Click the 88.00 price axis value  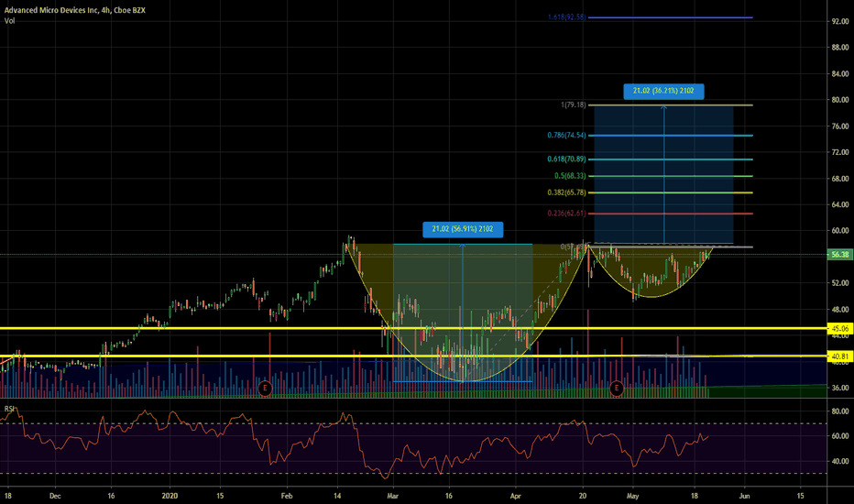tap(840, 48)
